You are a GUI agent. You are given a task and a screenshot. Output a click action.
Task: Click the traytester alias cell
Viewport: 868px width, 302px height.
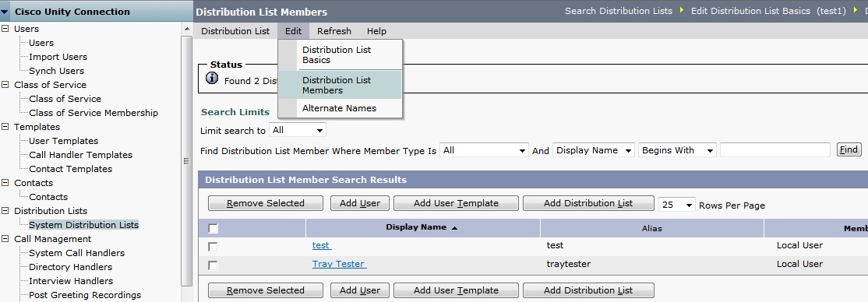[x=569, y=264]
